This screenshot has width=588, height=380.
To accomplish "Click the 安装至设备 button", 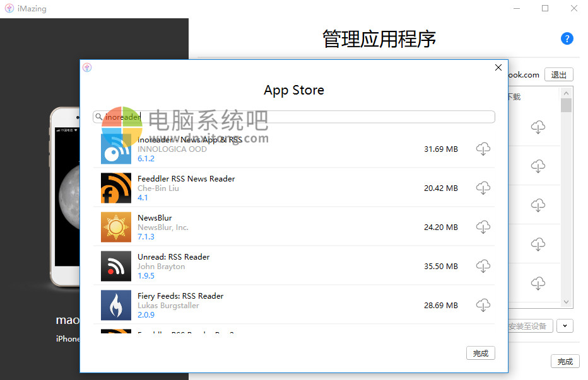I will 529,326.
